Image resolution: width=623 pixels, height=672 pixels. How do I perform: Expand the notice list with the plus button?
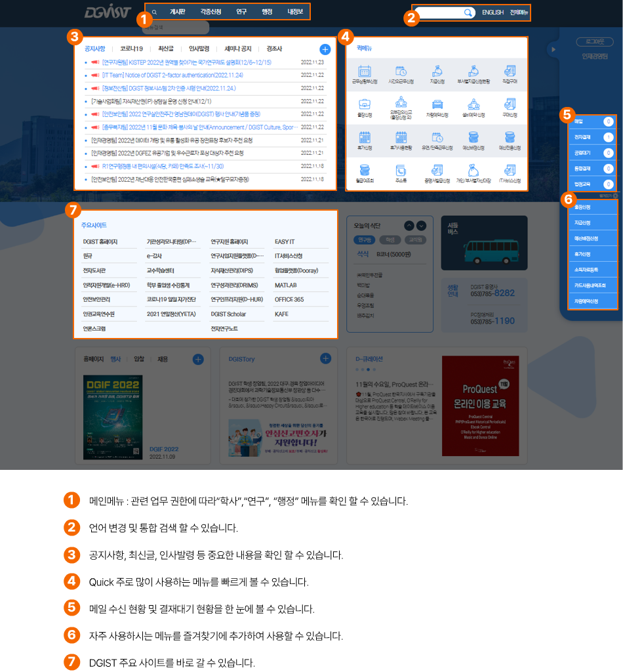click(325, 50)
